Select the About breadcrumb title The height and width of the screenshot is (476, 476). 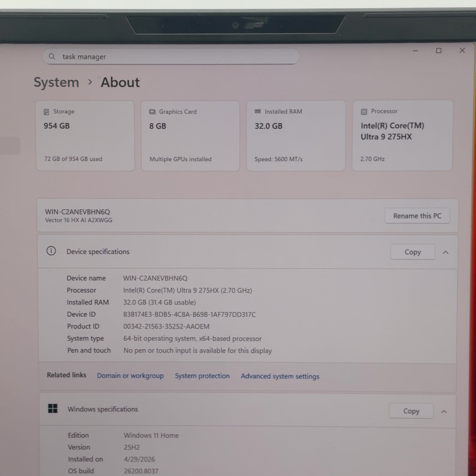[120, 82]
